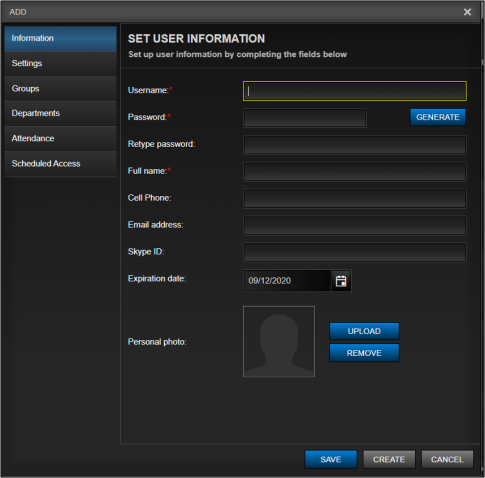Open the expiration date calendar picker
The width and height of the screenshot is (485, 478).
[x=341, y=281]
